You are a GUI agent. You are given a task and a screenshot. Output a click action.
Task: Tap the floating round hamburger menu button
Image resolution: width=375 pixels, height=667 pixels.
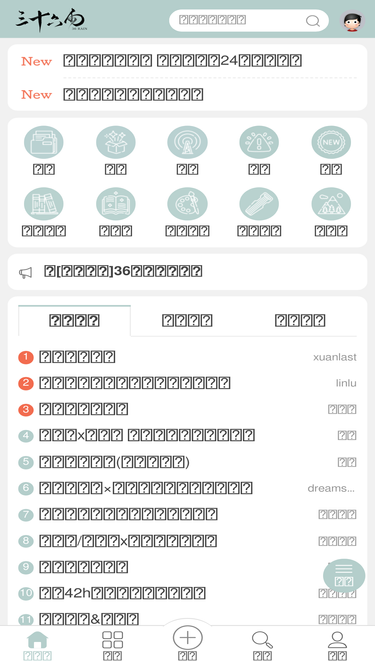(x=344, y=576)
